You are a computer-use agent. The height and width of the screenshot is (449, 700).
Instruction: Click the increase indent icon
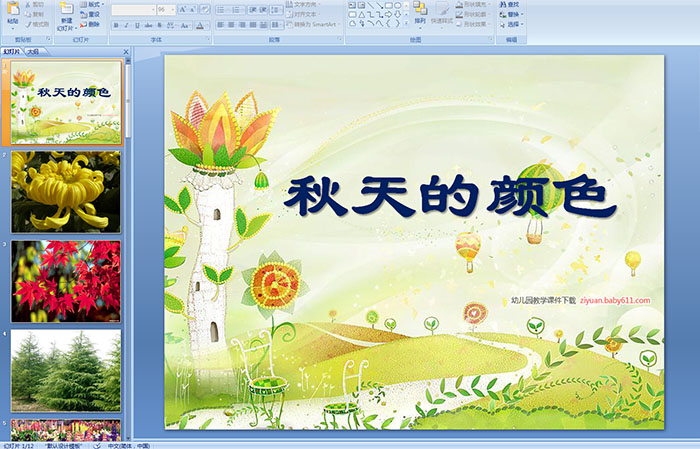click(x=263, y=10)
